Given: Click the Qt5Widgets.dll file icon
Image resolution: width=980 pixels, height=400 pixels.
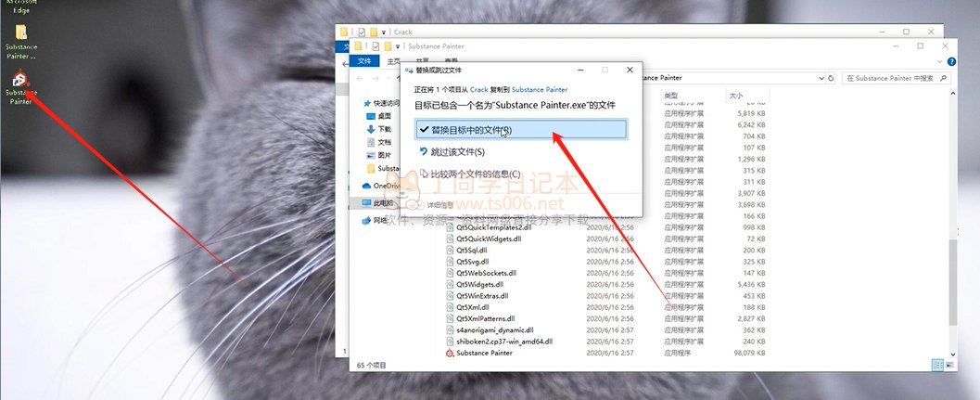Looking at the screenshot, I should [450, 284].
